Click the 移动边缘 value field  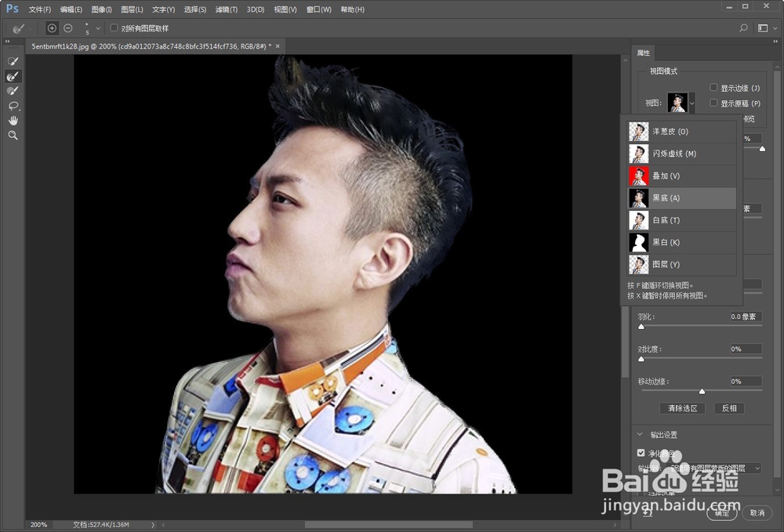click(746, 381)
